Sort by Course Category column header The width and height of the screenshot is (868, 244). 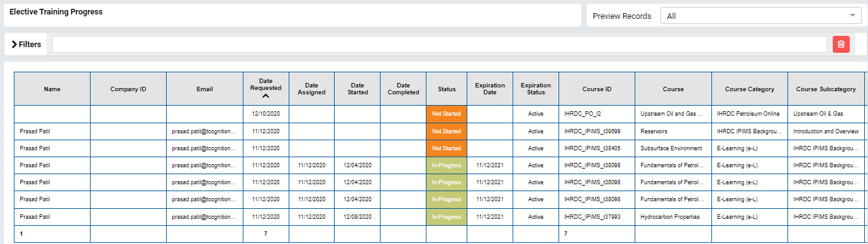click(x=750, y=89)
